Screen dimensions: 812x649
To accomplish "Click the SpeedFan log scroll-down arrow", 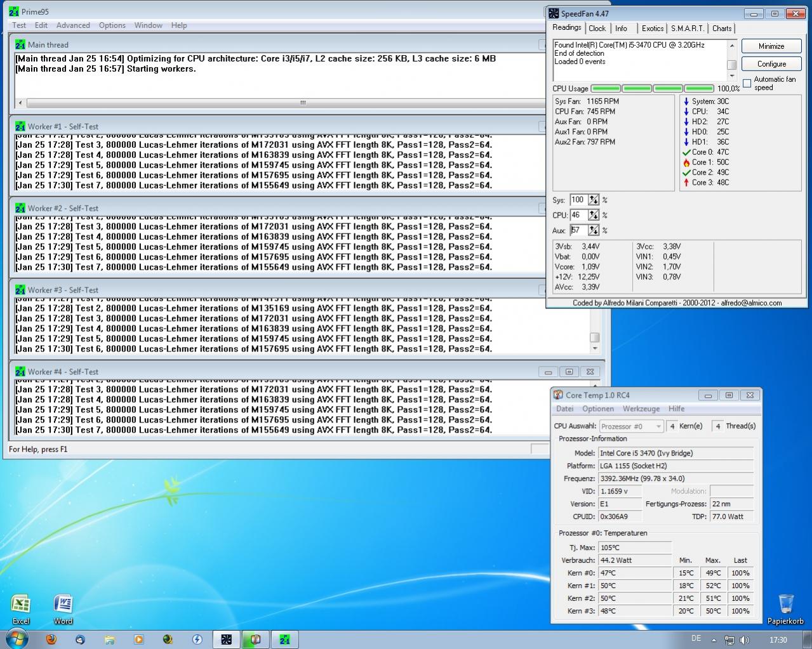I will pyautogui.click(x=731, y=75).
